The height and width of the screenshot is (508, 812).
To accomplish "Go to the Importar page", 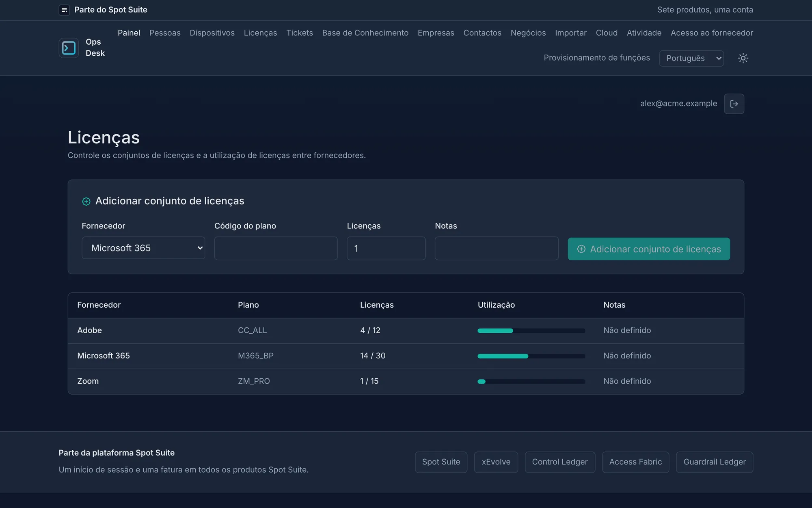I will click(571, 33).
